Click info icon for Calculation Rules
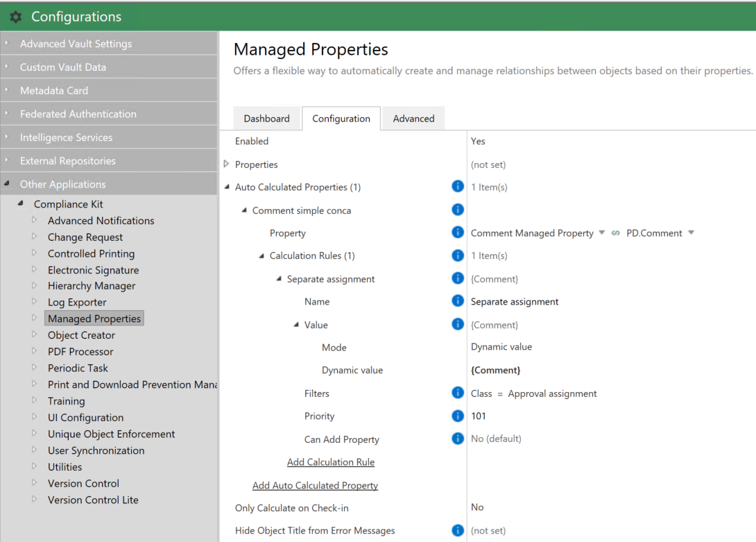This screenshot has width=756, height=542. click(458, 255)
